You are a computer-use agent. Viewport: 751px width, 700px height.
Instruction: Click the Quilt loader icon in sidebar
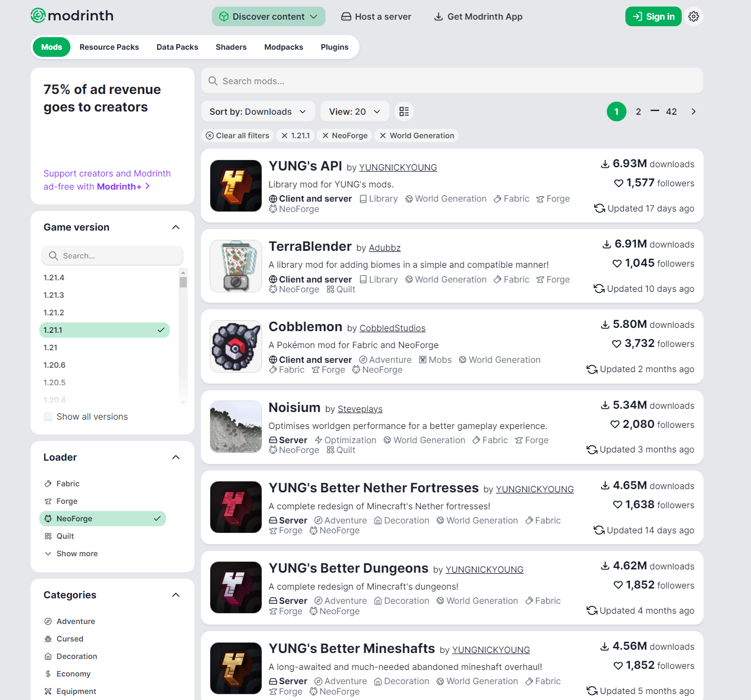[x=48, y=536]
